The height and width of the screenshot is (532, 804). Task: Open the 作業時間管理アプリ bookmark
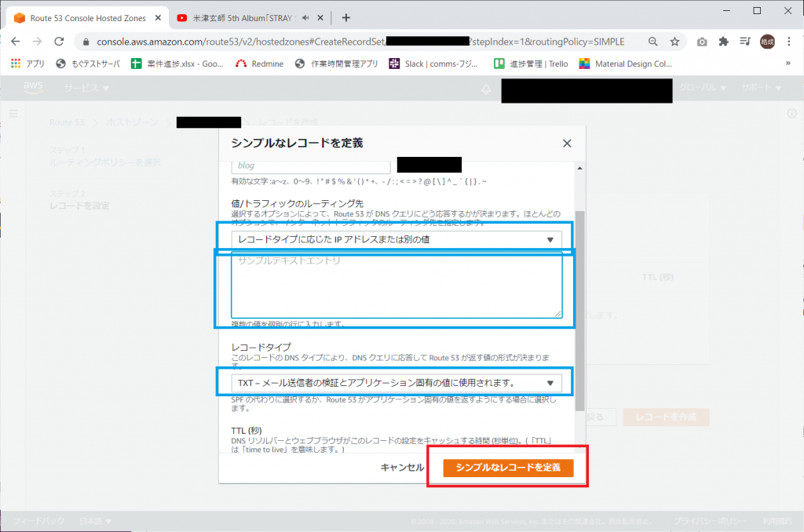coord(336,64)
